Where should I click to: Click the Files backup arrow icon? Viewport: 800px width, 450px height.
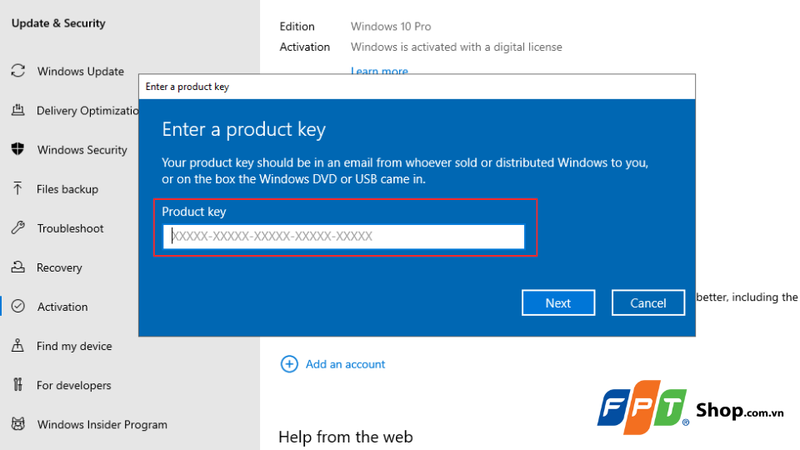coord(18,189)
